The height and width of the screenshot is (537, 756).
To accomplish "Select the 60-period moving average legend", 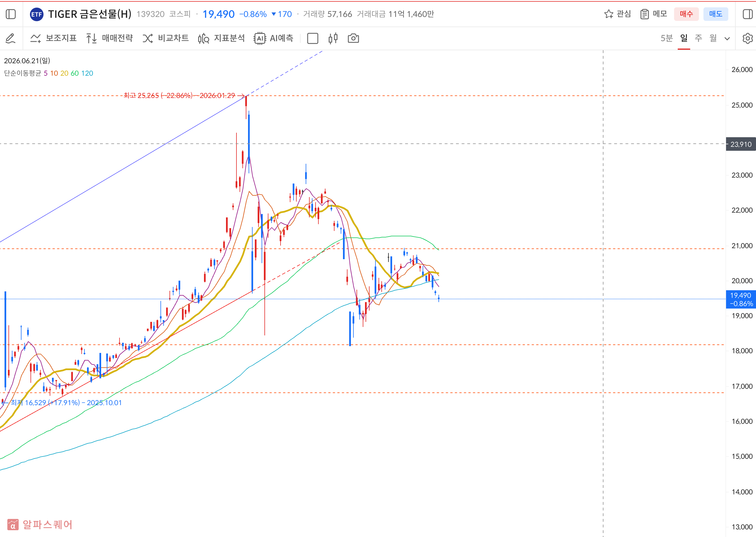I will 75,73.
